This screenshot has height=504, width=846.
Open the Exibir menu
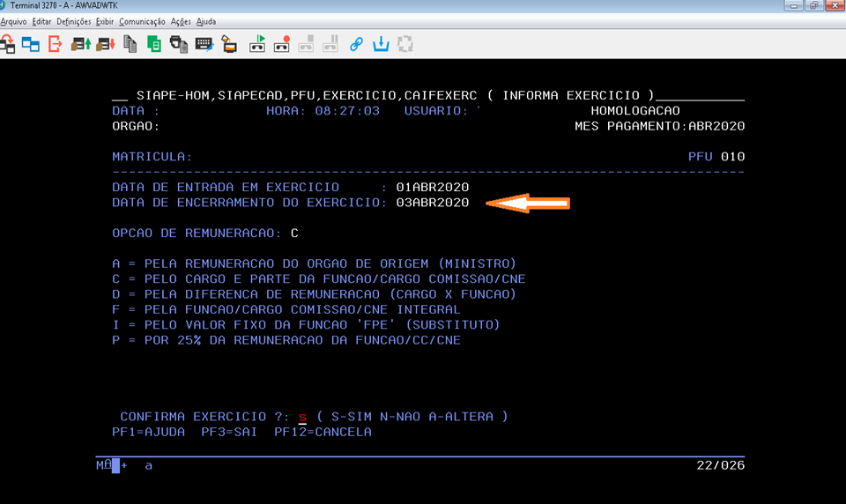(x=105, y=21)
